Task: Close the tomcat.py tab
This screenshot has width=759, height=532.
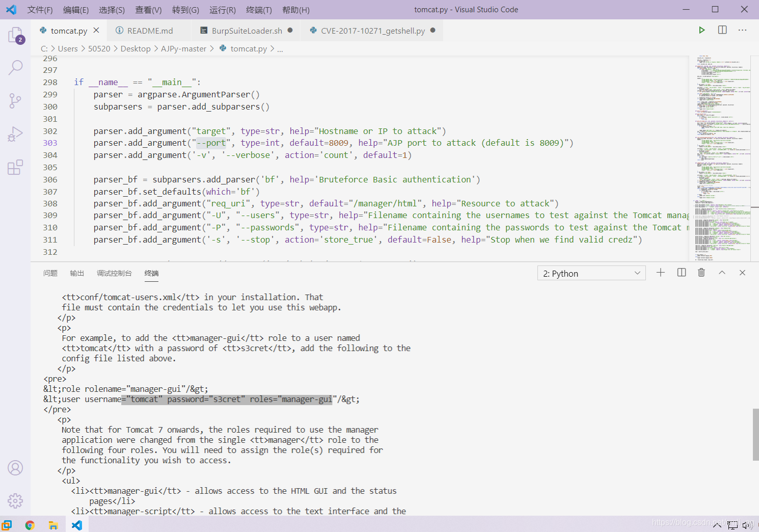Action: pos(96,31)
